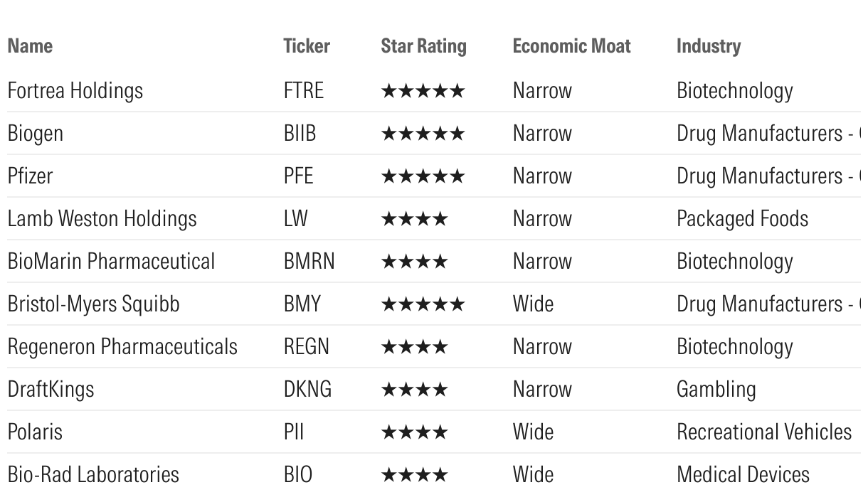Select the BIO ticker symbol
This screenshot has width=868, height=502.
point(297,475)
